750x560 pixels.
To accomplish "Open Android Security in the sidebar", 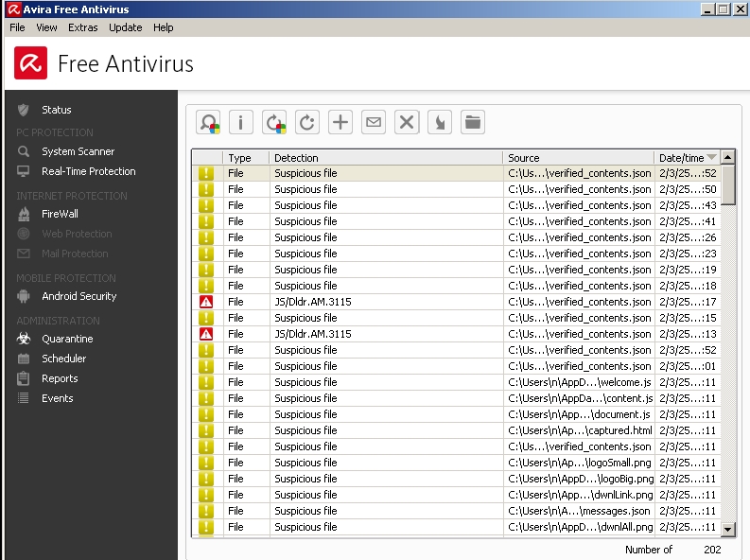I will point(78,296).
